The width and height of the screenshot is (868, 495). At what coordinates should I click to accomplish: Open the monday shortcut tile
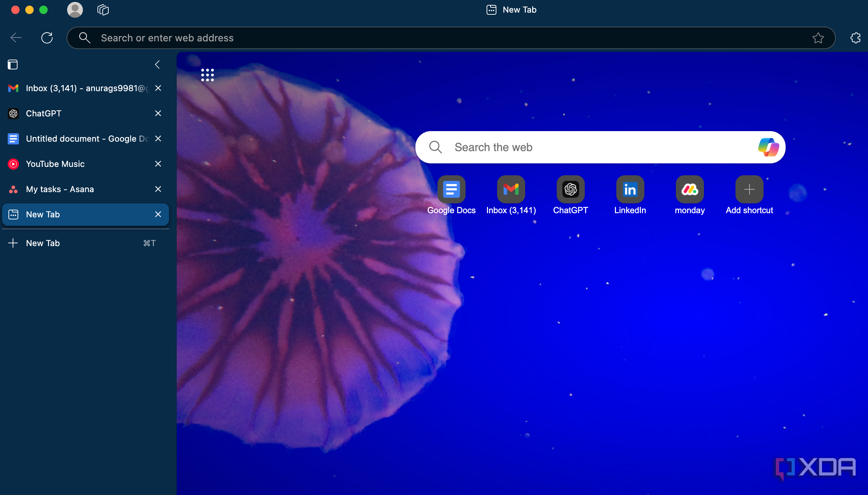coord(690,190)
